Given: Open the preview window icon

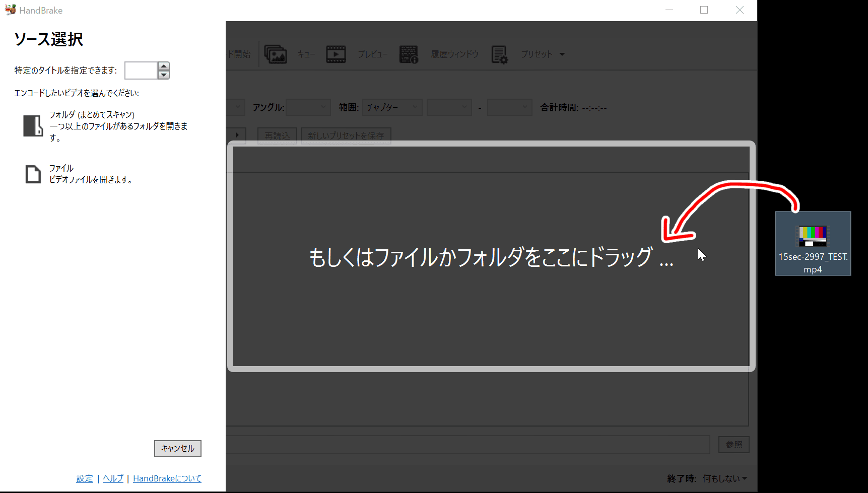Looking at the screenshot, I should pos(336,54).
